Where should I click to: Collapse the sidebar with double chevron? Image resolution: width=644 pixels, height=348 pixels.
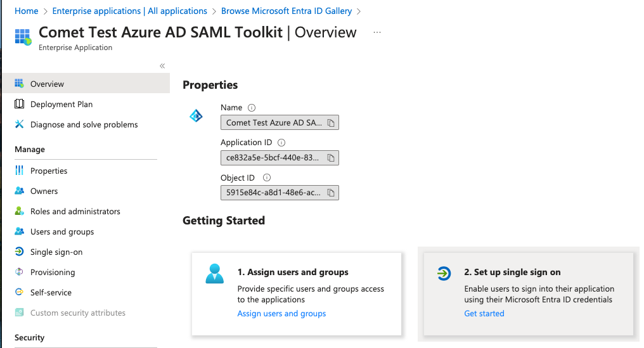tap(162, 66)
